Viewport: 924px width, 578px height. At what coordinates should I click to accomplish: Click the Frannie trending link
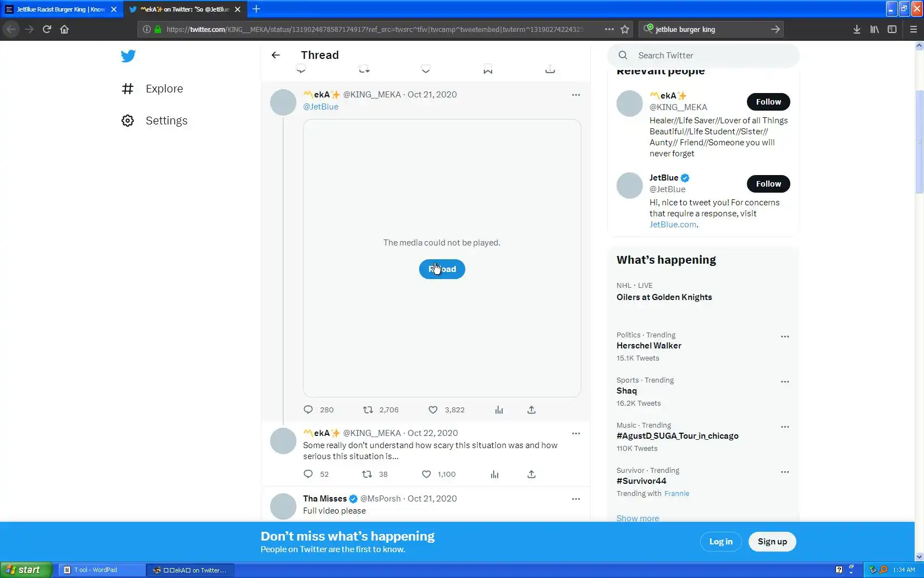[x=676, y=494]
